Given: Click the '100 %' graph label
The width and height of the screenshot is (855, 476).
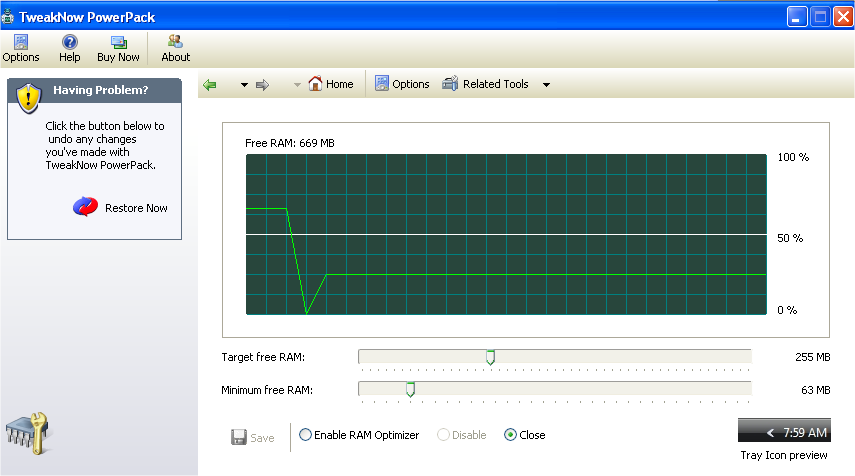Looking at the screenshot, I should [793, 157].
